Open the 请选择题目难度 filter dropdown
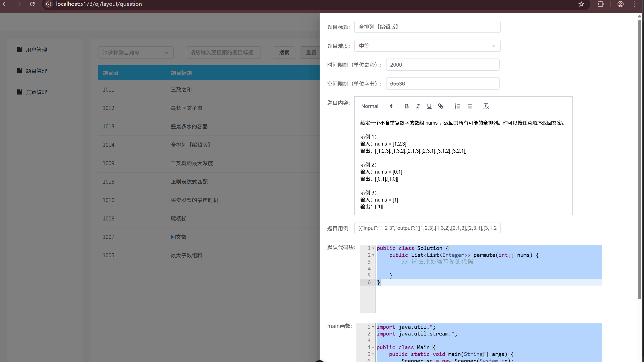The image size is (644, 362). click(136, 52)
